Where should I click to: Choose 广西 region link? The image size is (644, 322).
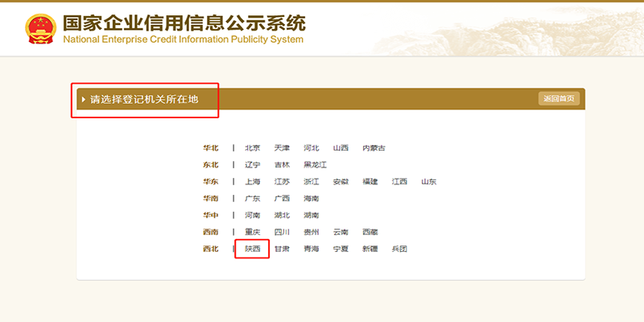pyautogui.click(x=282, y=198)
